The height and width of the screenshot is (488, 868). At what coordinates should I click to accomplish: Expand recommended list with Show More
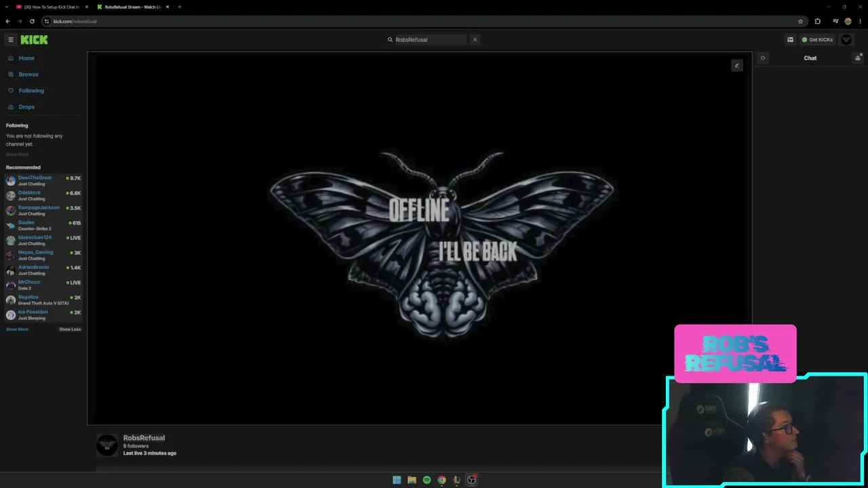[17, 329]
